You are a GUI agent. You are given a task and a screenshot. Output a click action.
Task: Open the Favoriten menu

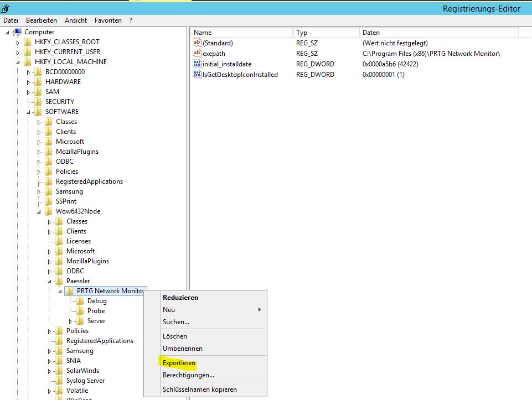tap(108, 20)
